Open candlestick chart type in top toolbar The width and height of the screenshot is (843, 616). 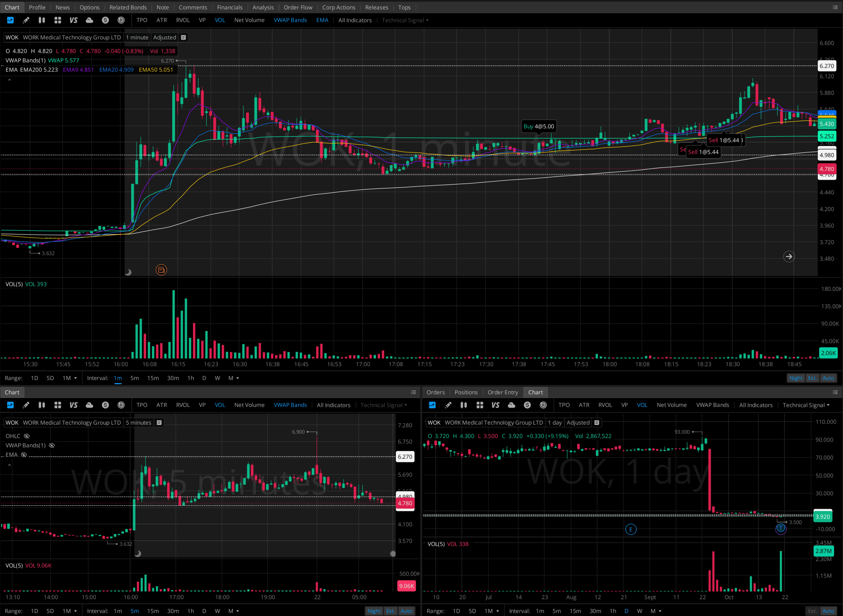click(42, 20)
